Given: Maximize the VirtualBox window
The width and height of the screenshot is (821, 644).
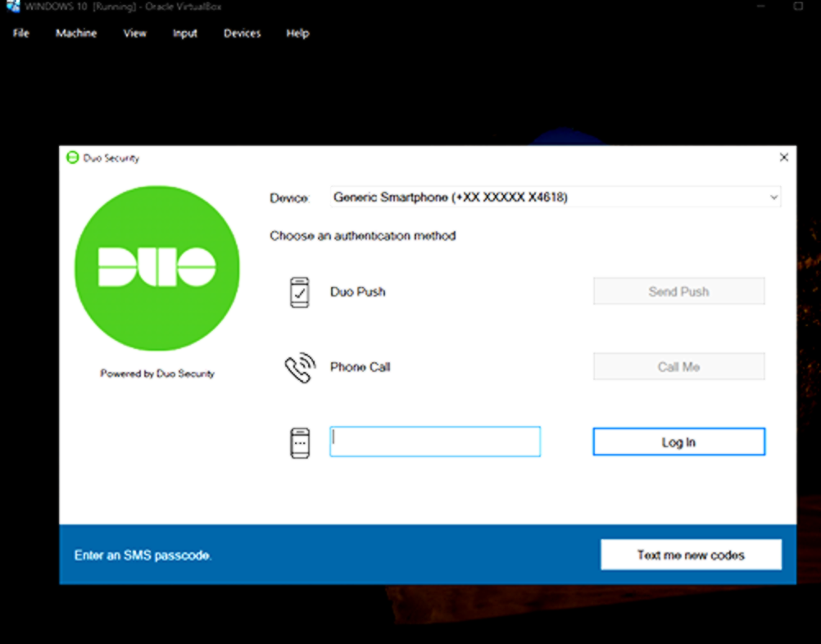Looking at the screenshot, I should click(x=798, y=7).
